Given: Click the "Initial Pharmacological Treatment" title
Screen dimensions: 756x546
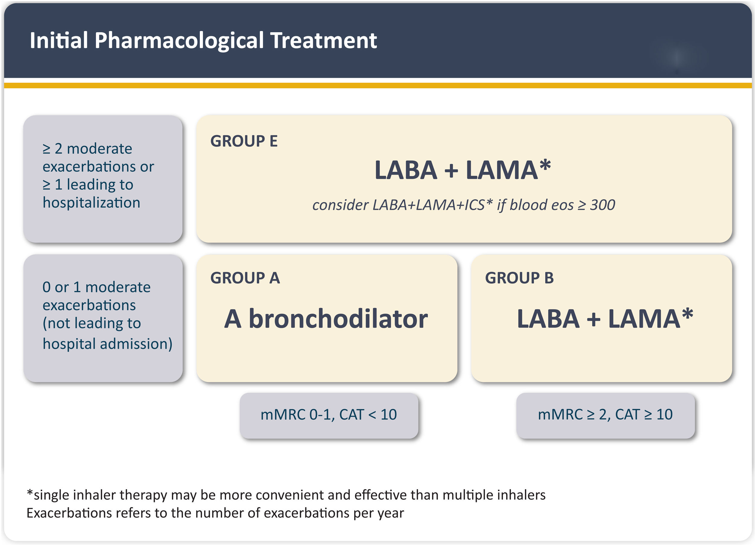Looking at the screenshot, I should (x=203, y=41).
